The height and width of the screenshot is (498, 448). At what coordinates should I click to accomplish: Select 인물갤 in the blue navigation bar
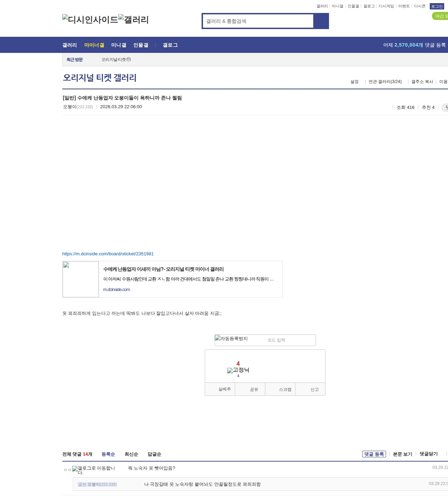click(141, 45)
